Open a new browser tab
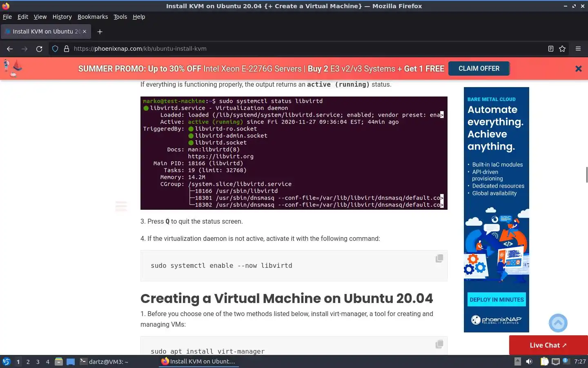The height and width of the screenshot is (368, 588). (x=100, y=31)
